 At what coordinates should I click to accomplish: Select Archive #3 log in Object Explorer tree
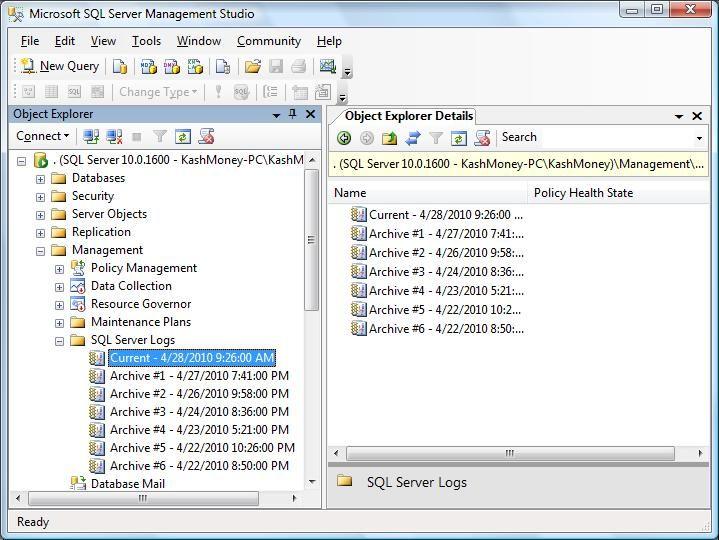(x=199, y=412)
